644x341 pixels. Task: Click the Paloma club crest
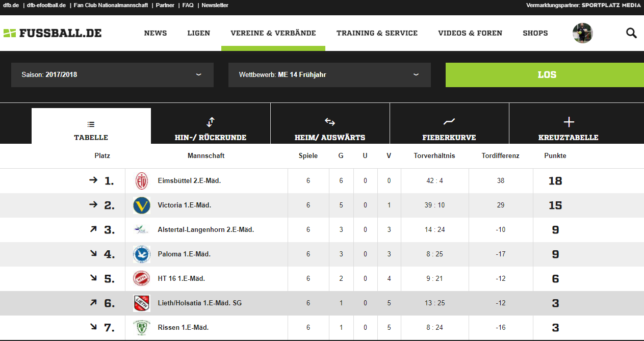(141, 254)
